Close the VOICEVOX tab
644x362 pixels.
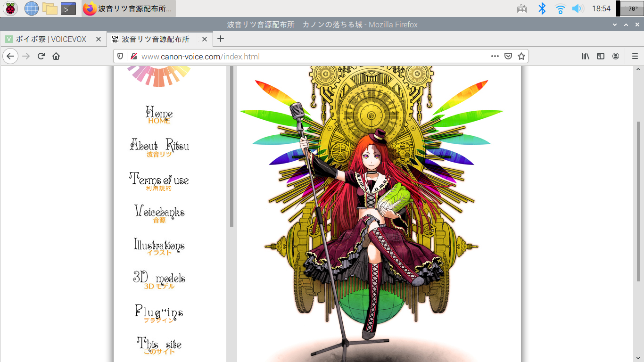[98, 39]
